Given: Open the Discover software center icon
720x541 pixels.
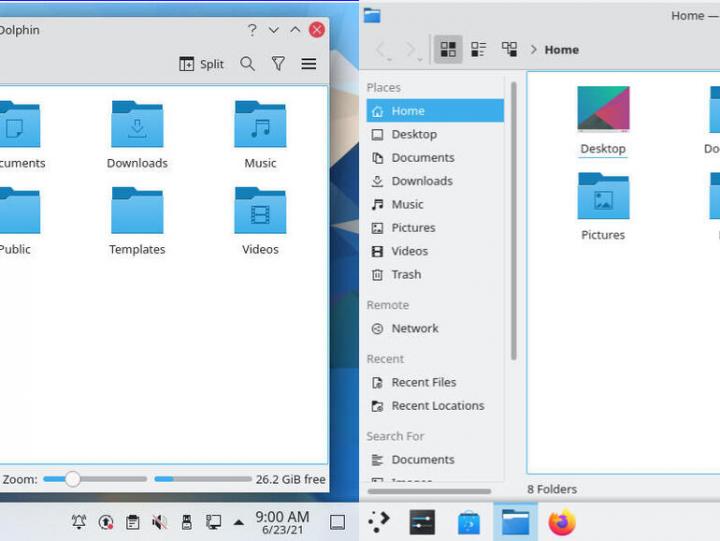Looking at the screenshot, I should click(x=469, y=522).
